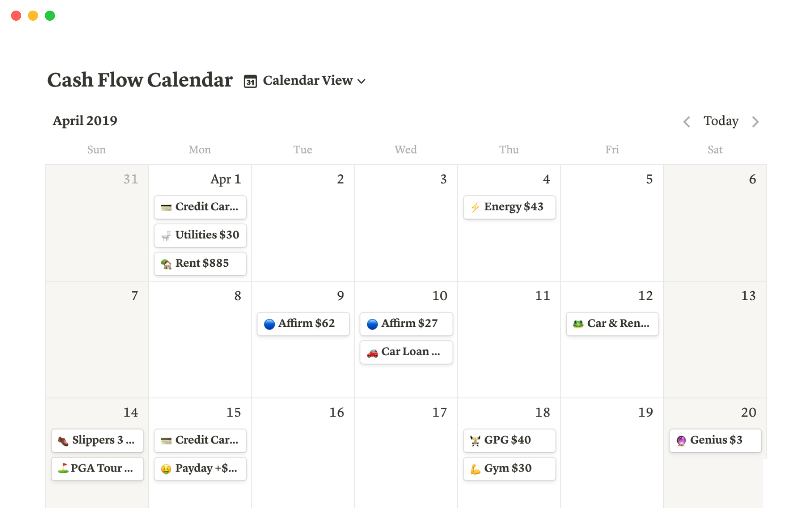The height and width of the screenshot is (508, 812).
Task: Click the lightning bolt icon on Energy $43
Action: point(475,207)
